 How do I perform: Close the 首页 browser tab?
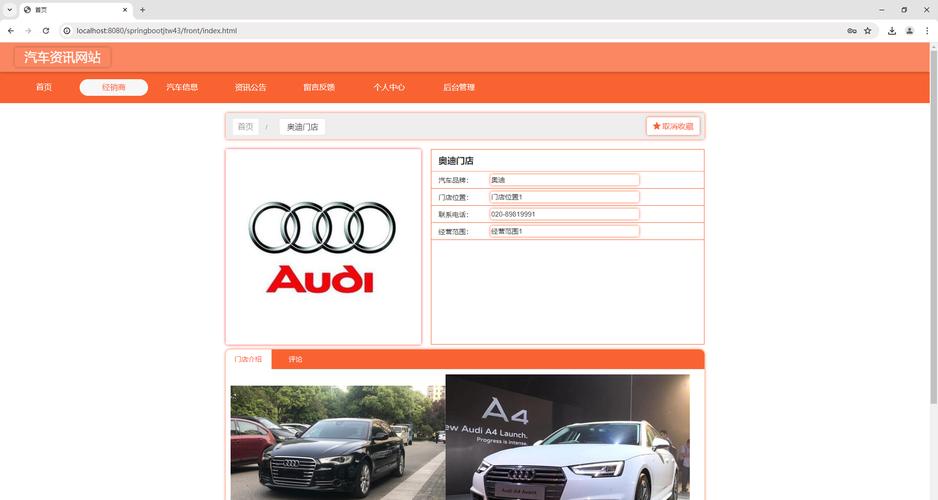[125, 10]
